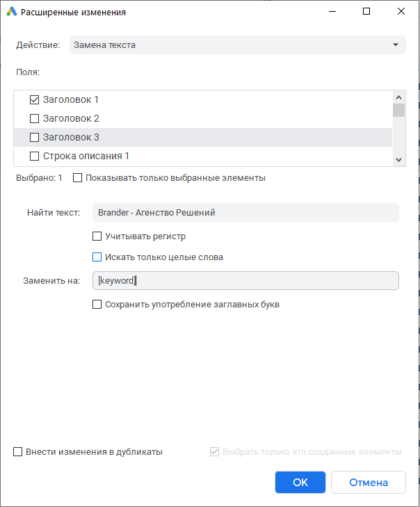Screen dimensions: 420x507
Task: Tick the Строка описания 1 checkbox
Action: pyautogui.click(x=34, y=156)
